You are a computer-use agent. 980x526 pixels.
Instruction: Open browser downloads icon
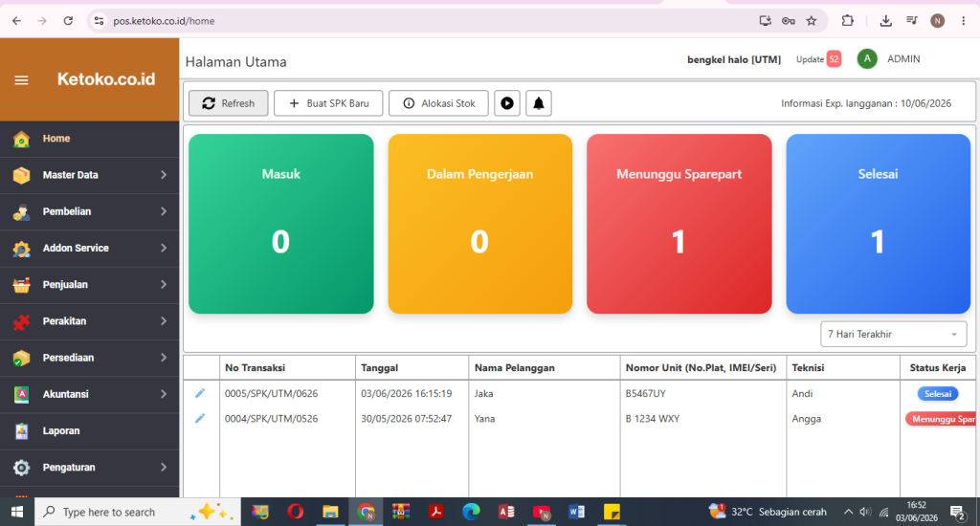pyautogui.click(x=885, y=21)
